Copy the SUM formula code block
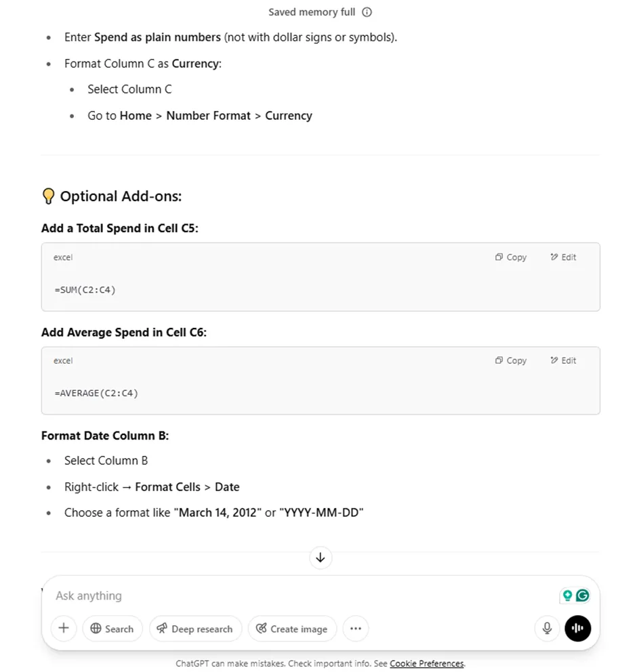This screenshot has height=672, width=637. pos(510,257)
